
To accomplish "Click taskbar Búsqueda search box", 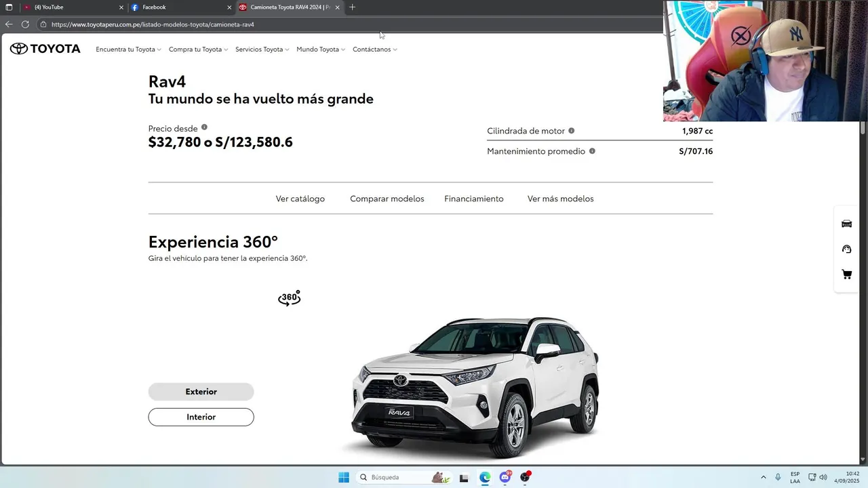I will pyautogui.click(x=405, y=477).
